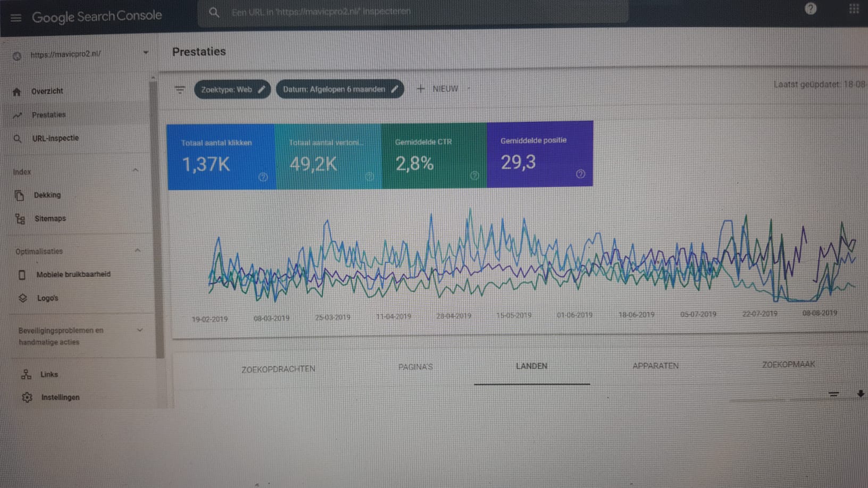This screenshot has height=488, width=868.
Task: Click the URL-inspectie magnifier icon
Action: [x=18, y=139]
